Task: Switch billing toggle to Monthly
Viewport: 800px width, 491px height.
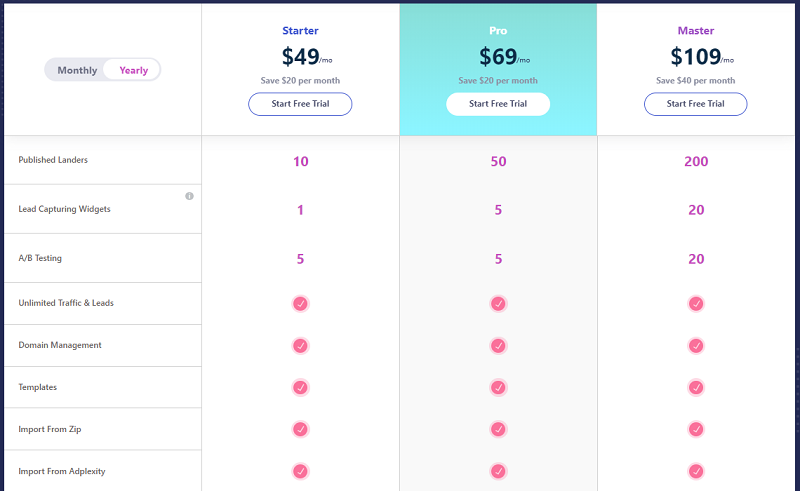Action: (77, 70)
